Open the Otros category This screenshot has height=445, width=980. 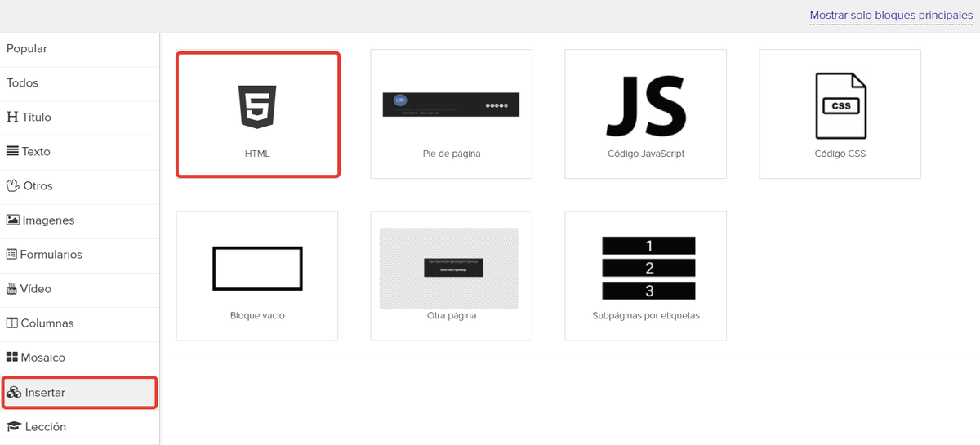[x=79, y=186]
